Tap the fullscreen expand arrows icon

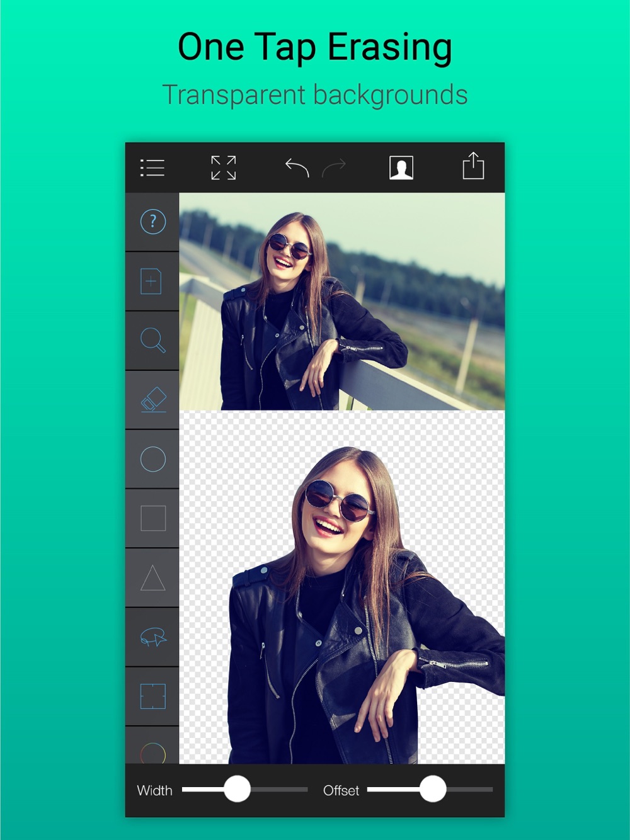click(x=223, y=167)
